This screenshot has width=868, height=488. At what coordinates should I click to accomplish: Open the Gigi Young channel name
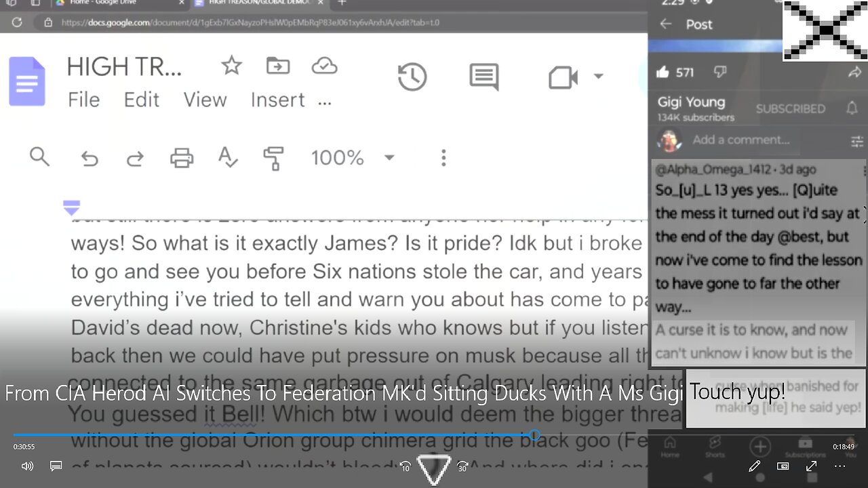(691, 102)
